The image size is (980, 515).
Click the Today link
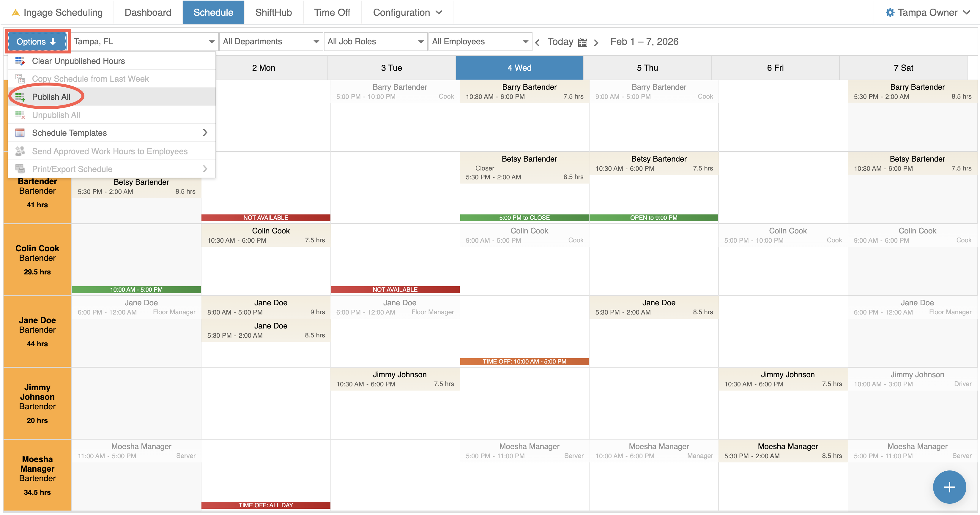coord(560,42)
